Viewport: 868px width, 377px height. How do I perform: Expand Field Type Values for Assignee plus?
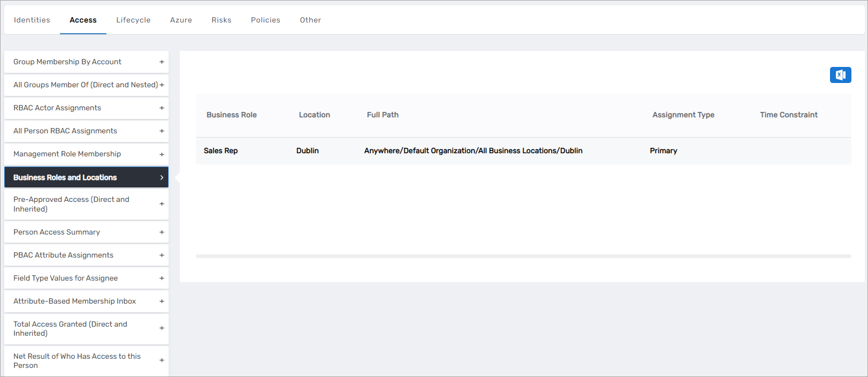(x=162, y=278)
